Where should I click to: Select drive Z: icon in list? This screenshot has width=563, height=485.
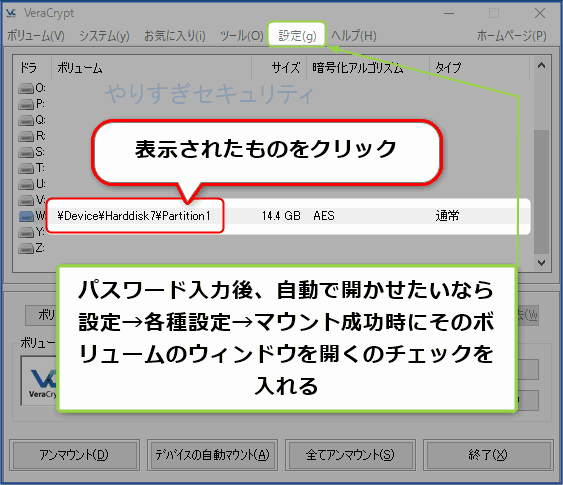[26, 248]
